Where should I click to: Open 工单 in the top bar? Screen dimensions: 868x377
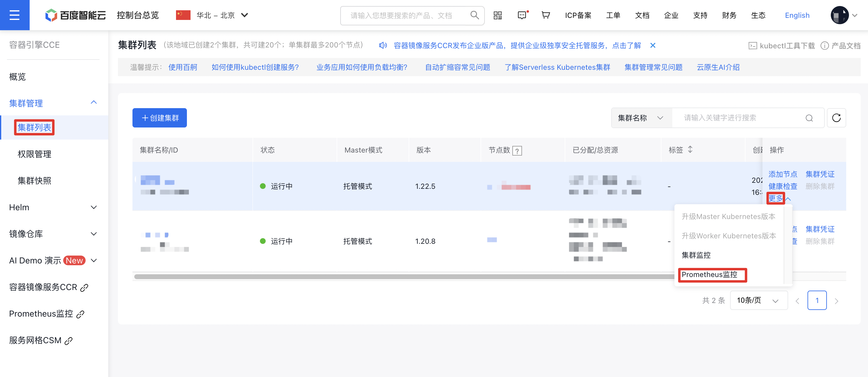click(x=613, y=15)
